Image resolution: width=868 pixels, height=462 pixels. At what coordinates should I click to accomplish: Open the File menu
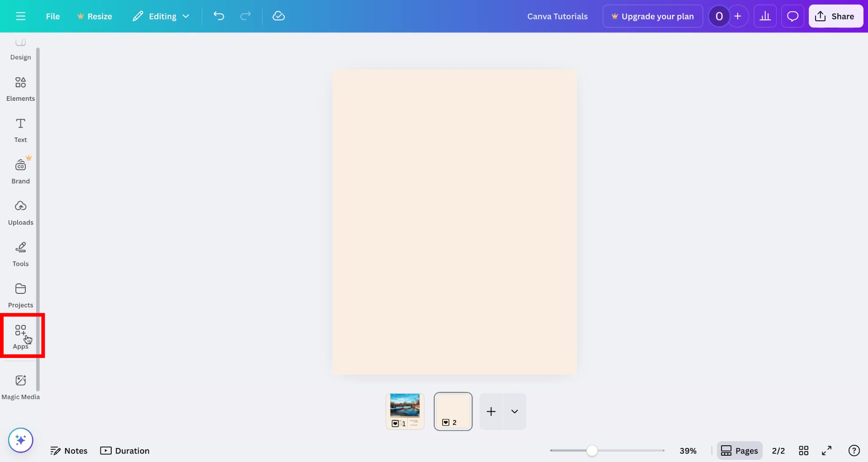tap(53, 16)
